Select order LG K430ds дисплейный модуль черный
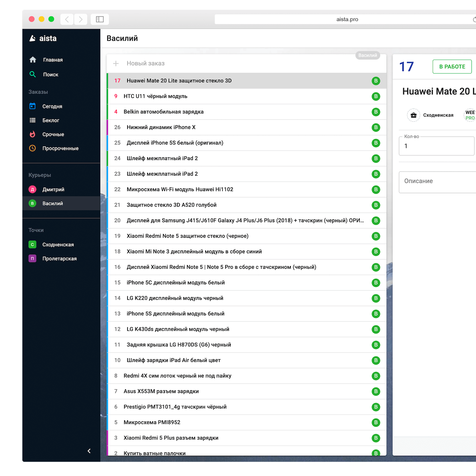The width and height of the screenshot is (476, 476). point(246,329)
